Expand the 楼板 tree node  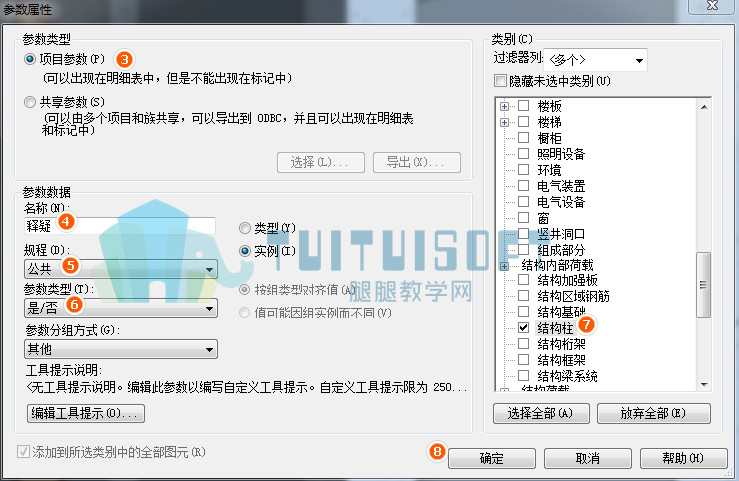click(504, 106)
